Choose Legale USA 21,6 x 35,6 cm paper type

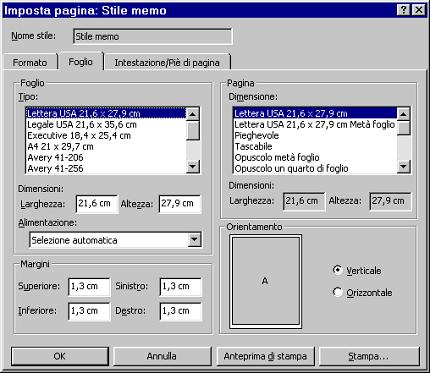click(106, 125)
